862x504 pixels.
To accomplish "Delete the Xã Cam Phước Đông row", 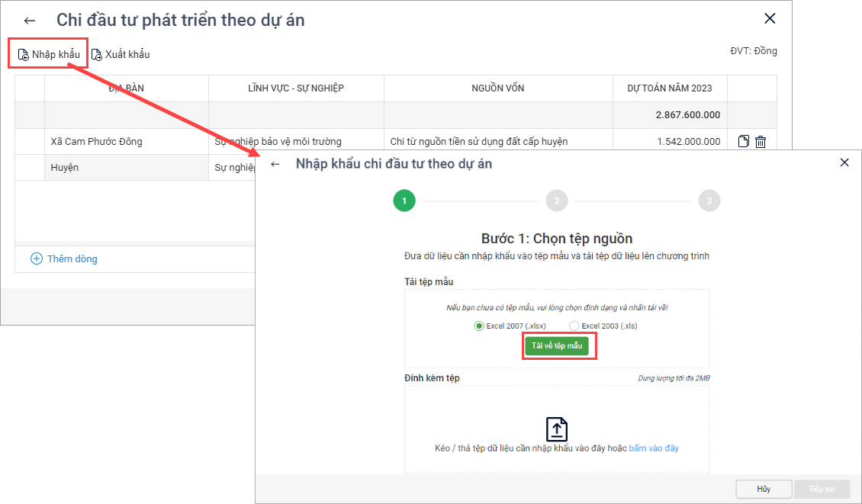I will tap(760, 141).
